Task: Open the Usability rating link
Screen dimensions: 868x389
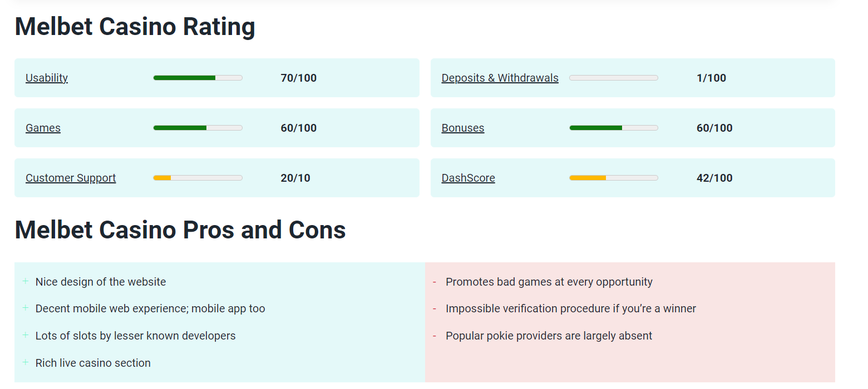Action: pos(47,78)
